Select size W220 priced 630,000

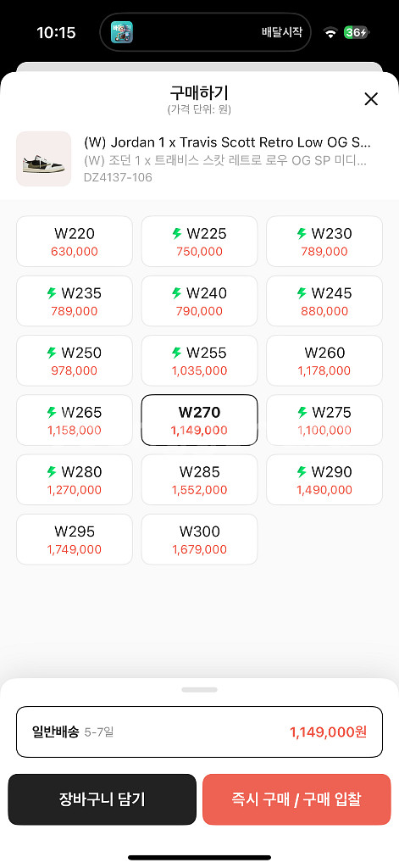point(75,242)
